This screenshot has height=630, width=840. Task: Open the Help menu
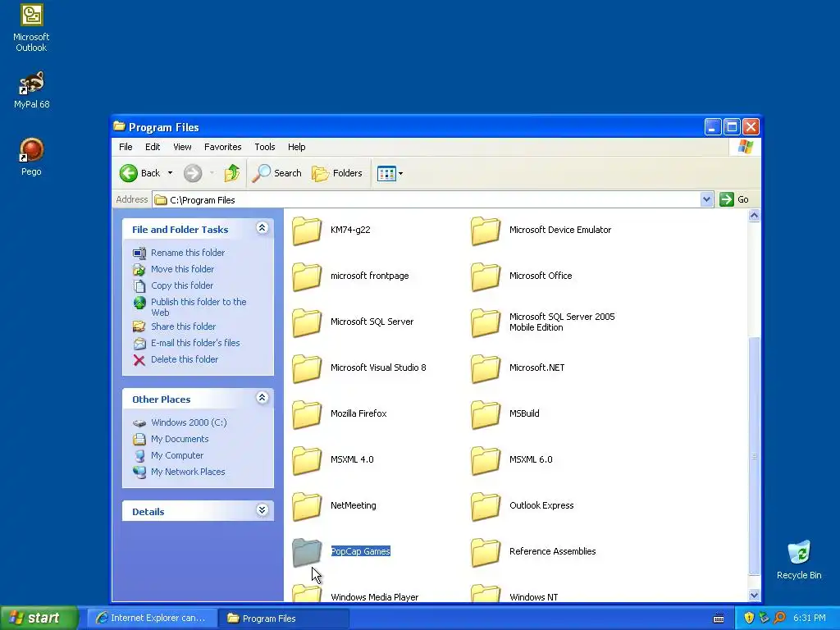coord(296,147)
